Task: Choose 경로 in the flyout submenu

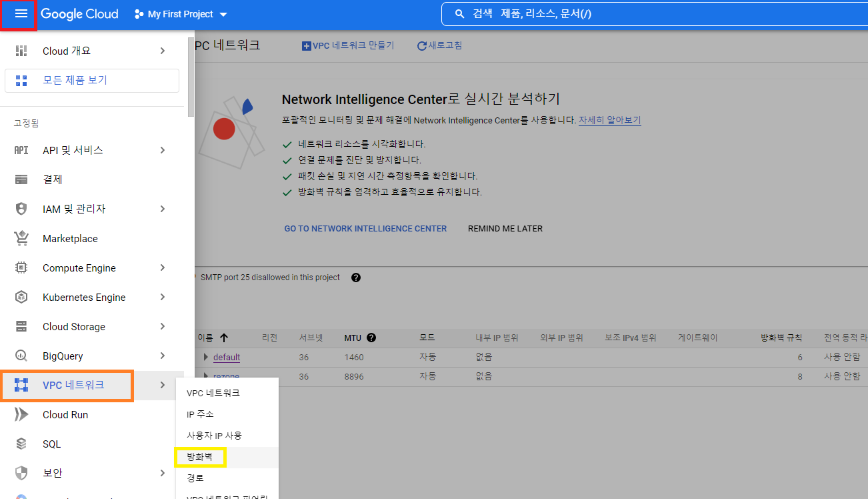Action: [x=227, y=478]
